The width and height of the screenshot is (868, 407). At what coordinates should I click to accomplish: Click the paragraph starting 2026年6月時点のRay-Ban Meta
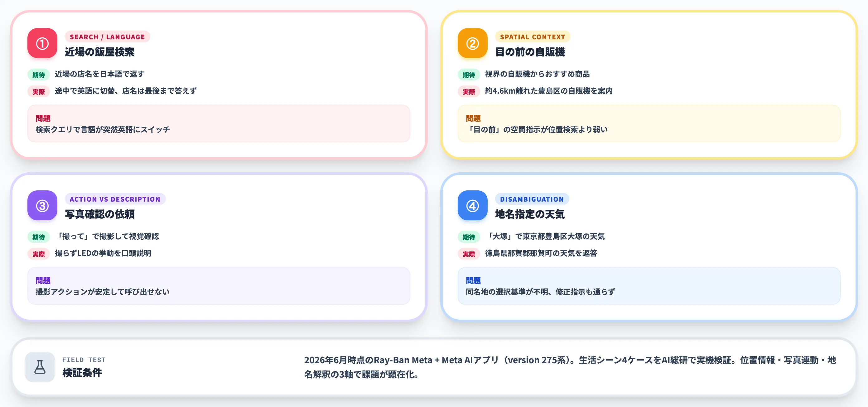tap(570, 367)
